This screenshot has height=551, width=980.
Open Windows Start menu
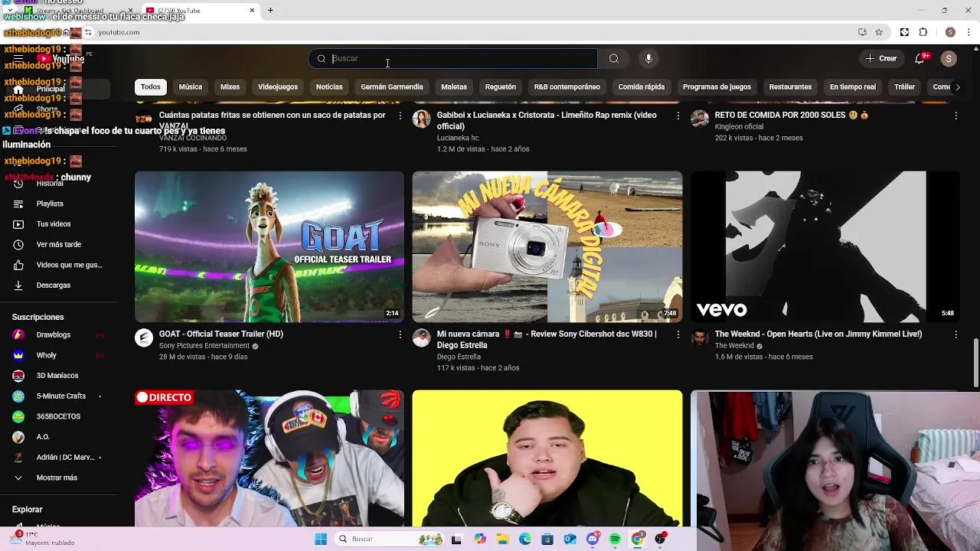321,539
